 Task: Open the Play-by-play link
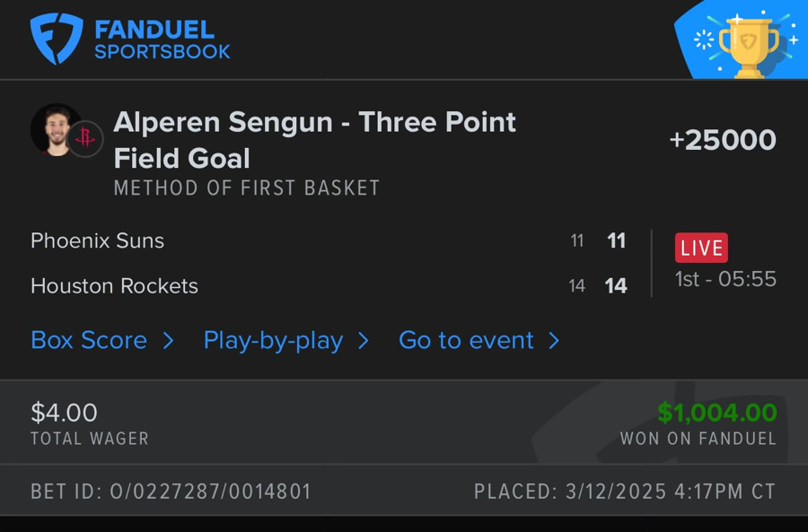pyautogui.click(x=273, y=340)
